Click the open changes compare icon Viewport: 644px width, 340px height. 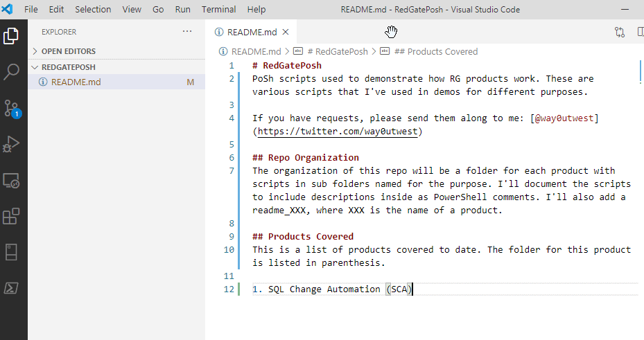[x=620, y=32]
